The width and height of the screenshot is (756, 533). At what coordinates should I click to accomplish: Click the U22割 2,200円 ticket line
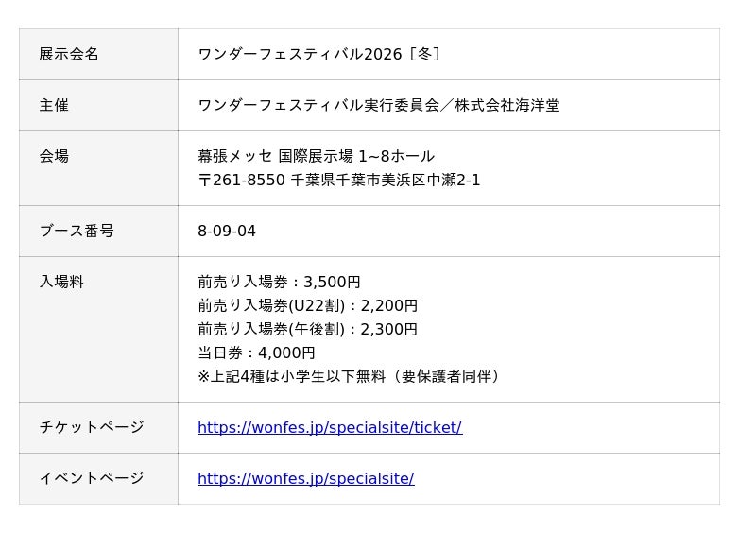coord(307,305)
